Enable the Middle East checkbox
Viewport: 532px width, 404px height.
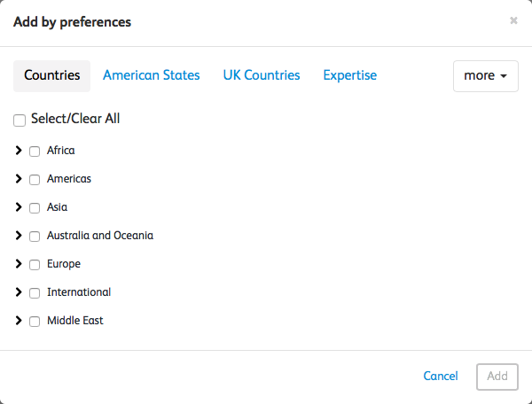tap(35, 322)
